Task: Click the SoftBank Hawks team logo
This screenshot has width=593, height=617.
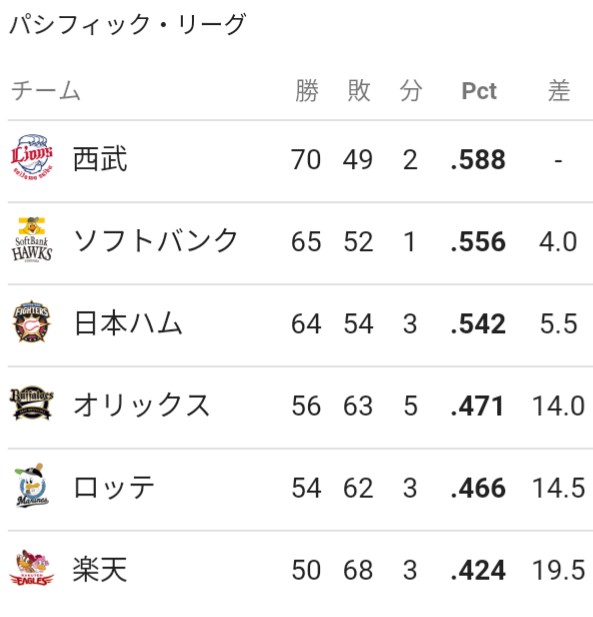Action: [31, 240]
